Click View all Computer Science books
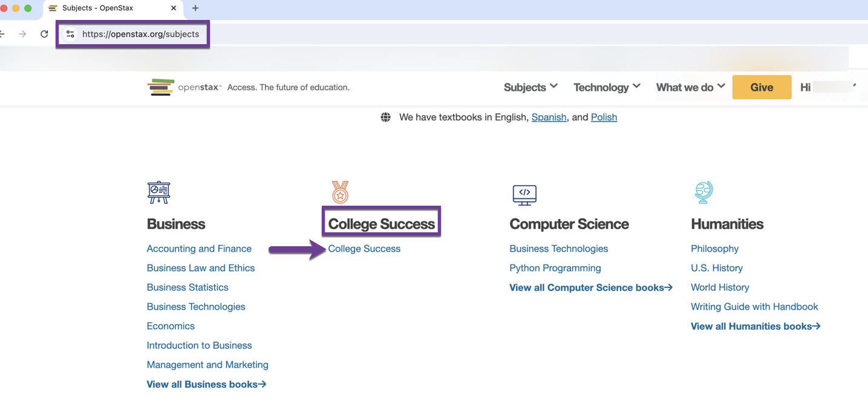This screenshot has width=868, height=412. pyautogui.click(x=590, y=287)
